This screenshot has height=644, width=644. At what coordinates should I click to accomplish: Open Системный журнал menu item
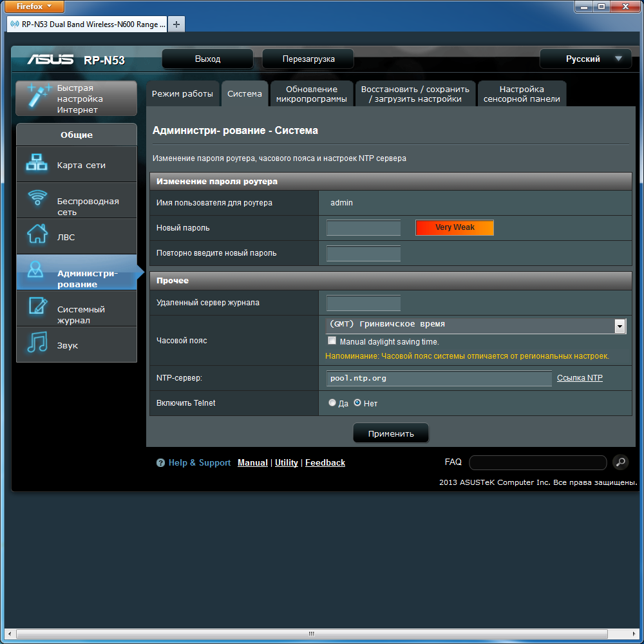77,309
